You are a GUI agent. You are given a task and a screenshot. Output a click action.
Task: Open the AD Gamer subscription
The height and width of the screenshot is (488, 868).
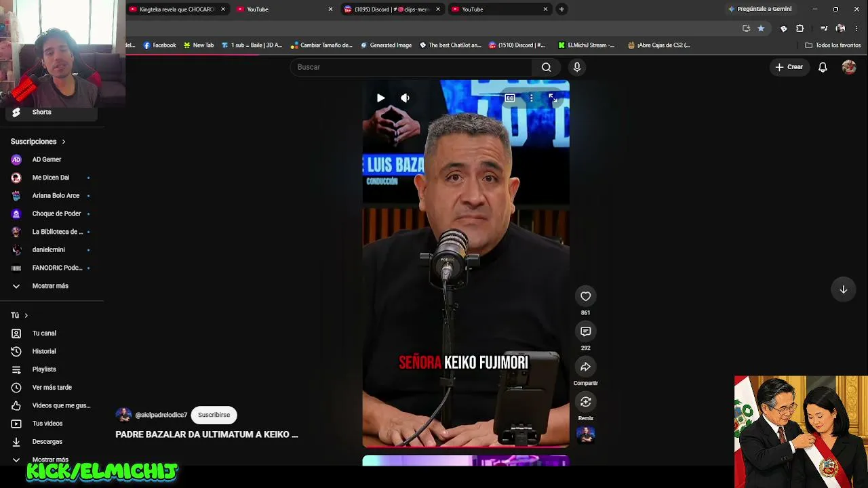52,159
